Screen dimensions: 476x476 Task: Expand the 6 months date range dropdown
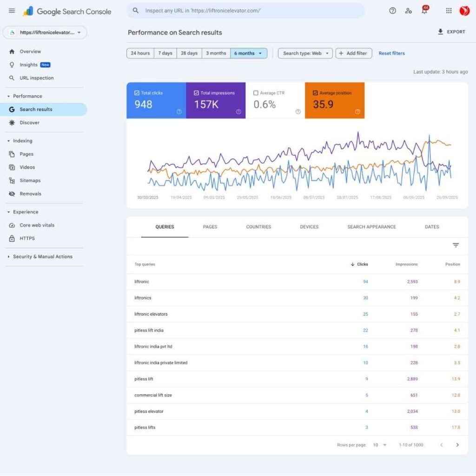(249, 53)
